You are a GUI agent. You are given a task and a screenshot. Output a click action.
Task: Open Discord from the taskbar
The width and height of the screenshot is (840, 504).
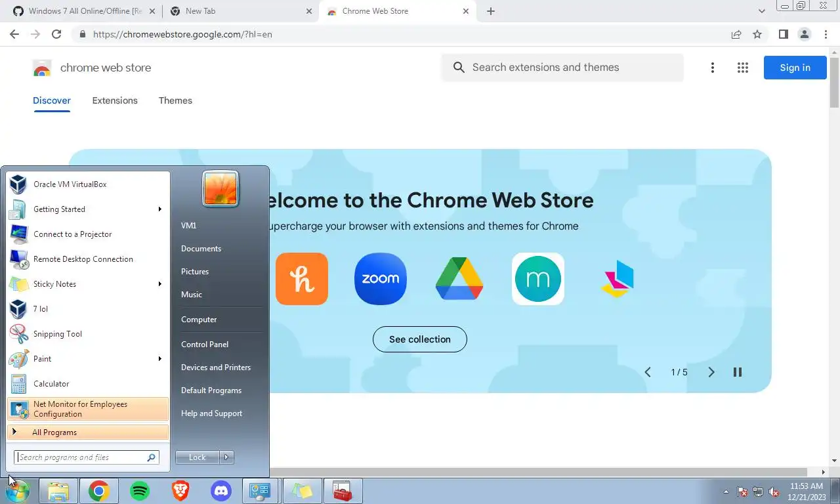click(x=221, y=491)
